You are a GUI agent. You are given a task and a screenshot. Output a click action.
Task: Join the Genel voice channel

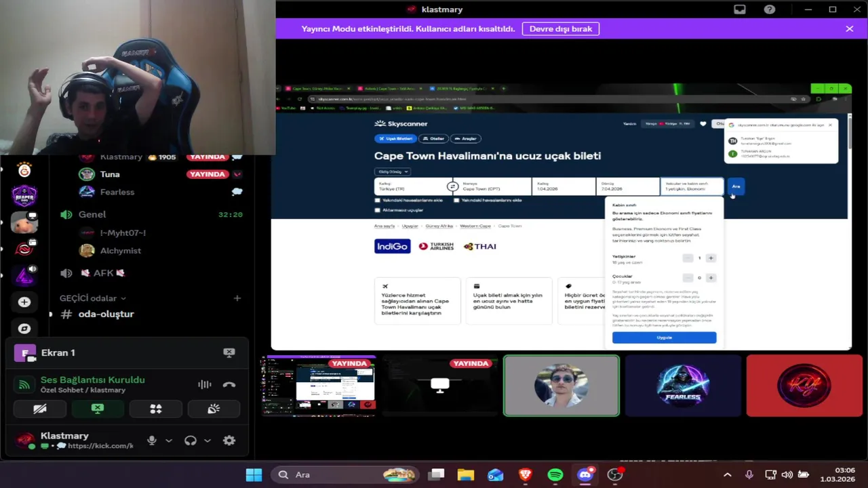[x=92, y=214]
